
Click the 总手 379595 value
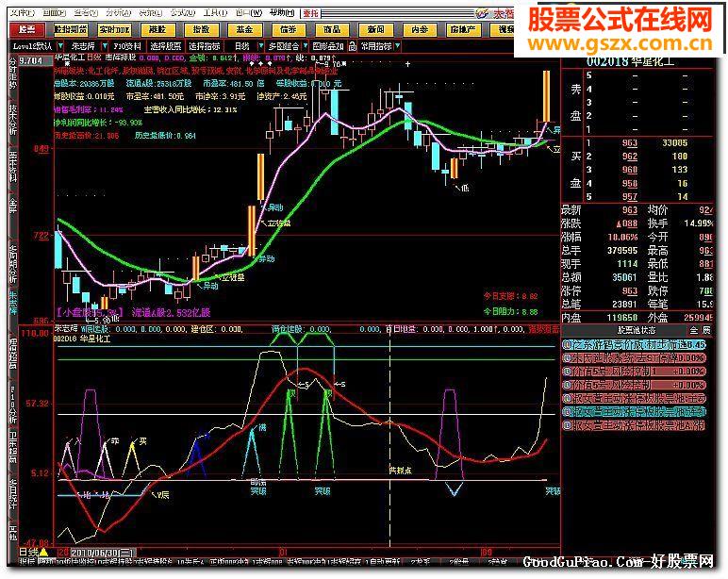622,251
